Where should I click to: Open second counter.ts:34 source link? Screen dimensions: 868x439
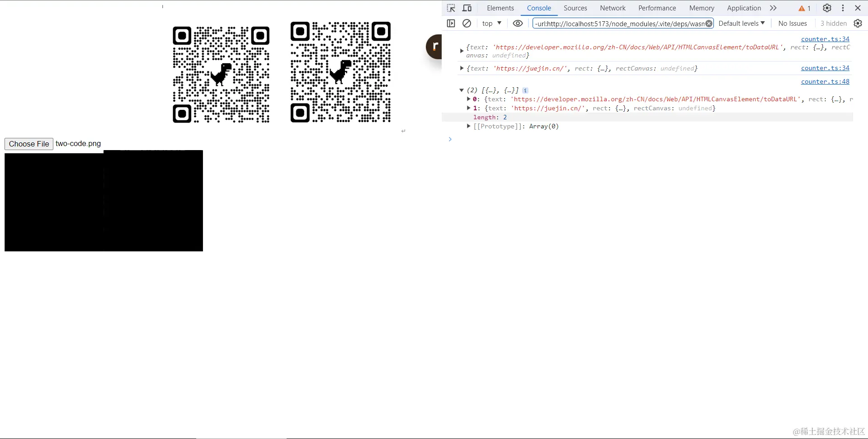825,68
